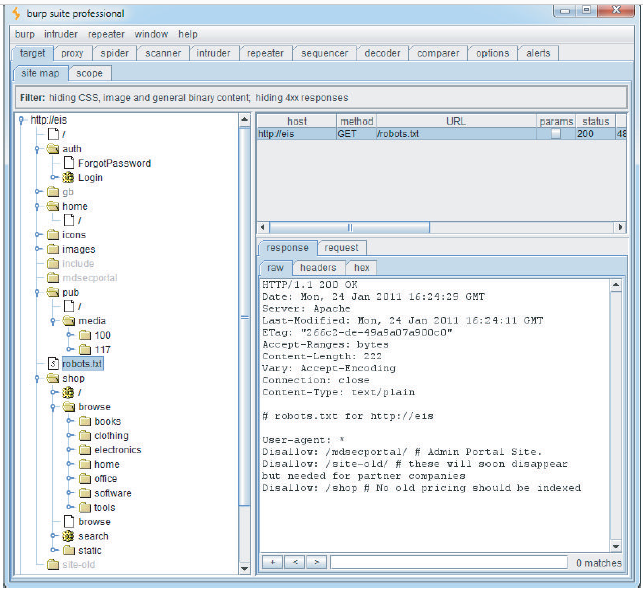This screenshot has width=643, height=592.
Task: Switch to the request tab
Action: coord(341,248)
